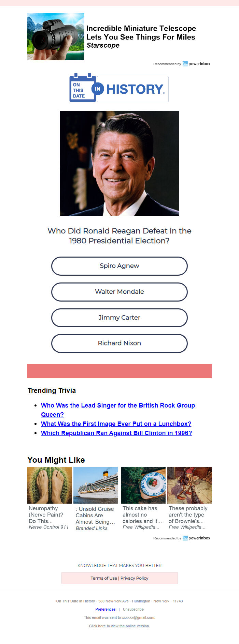This screenshot has height=644, width=239.
Task: Click the powerinbox logo below You Might Like
Action: (197, 538)
